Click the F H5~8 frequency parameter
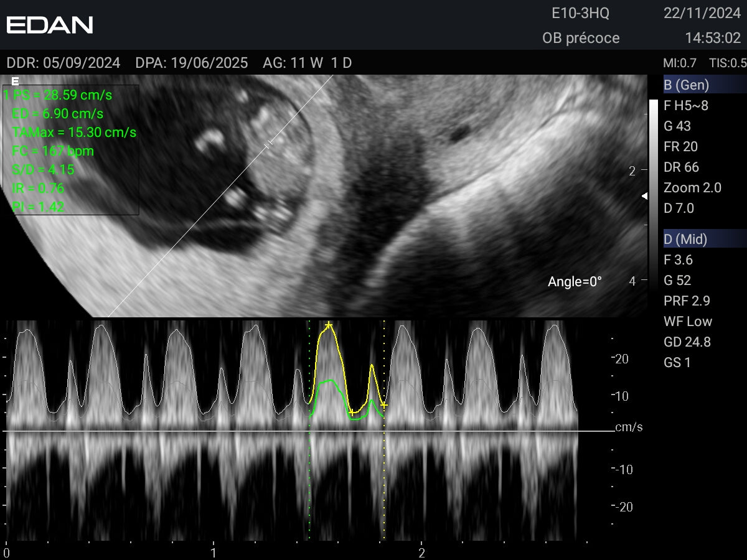Screen dimensions: 747x560 [686, 106]
